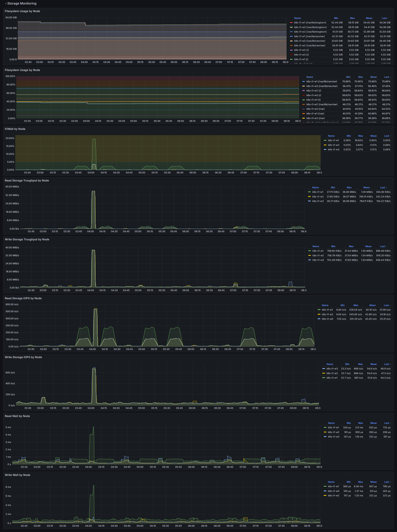Toggle k8s-t1-w1 series label in Write Wait legend
Screen dimensions: 397x532
[x=333, y=486]
